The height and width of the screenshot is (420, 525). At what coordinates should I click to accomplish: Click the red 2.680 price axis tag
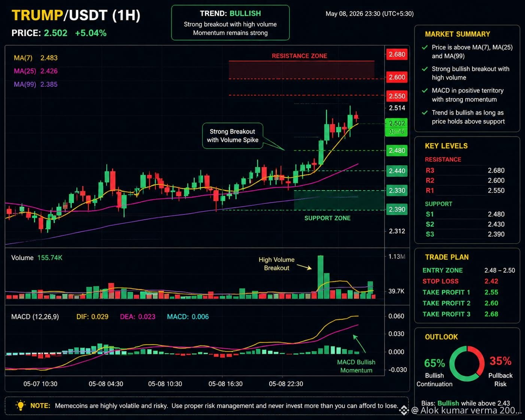point(397,54)
